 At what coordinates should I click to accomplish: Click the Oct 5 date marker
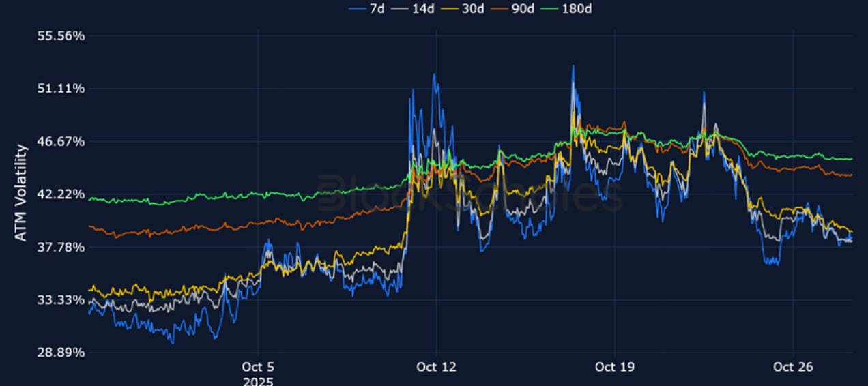[258, 367]
